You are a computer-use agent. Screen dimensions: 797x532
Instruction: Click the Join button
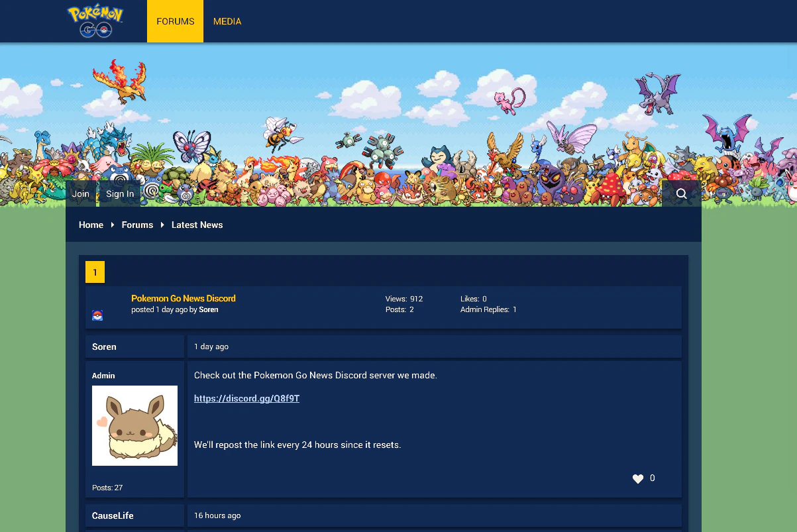(80, 193)
